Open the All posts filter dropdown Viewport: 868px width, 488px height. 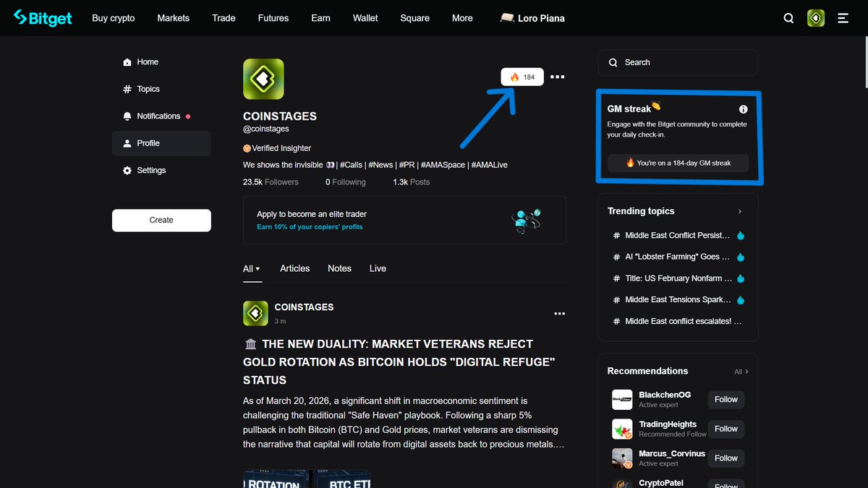click(251, 268)
